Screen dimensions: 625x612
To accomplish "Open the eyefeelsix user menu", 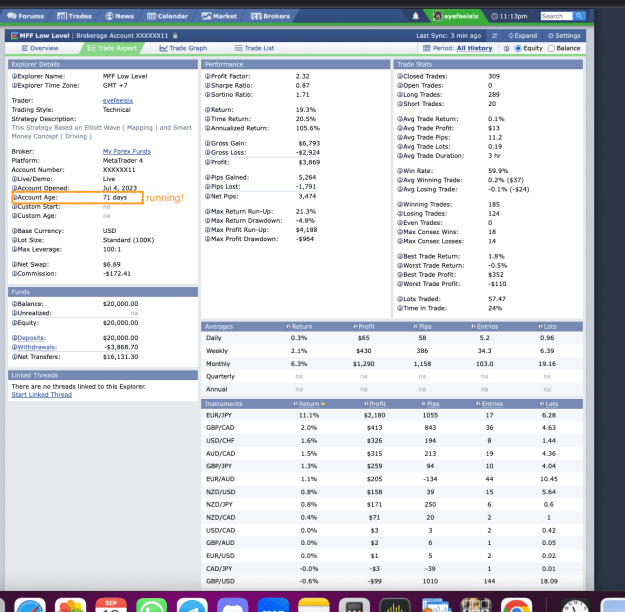I will (x=456, y=16).
